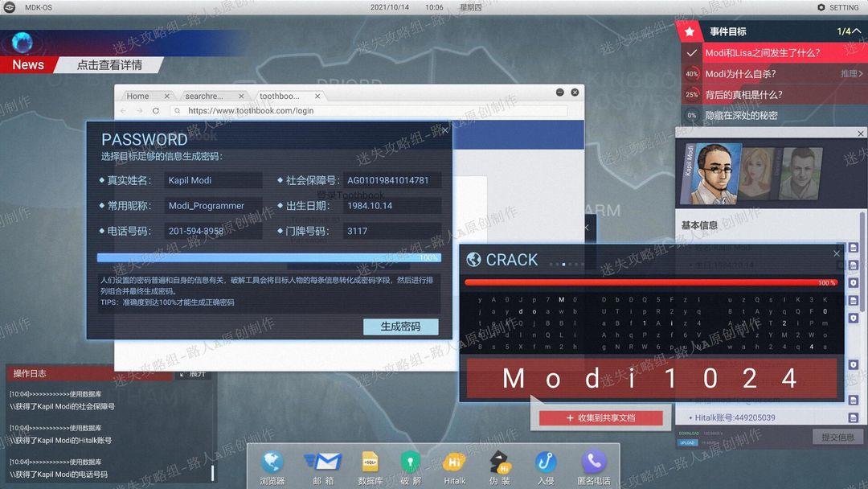Click log entry 获得了Kapil Modi的Hitalk账号
Viewport: 868px width, 489px height.
(60, 441)
